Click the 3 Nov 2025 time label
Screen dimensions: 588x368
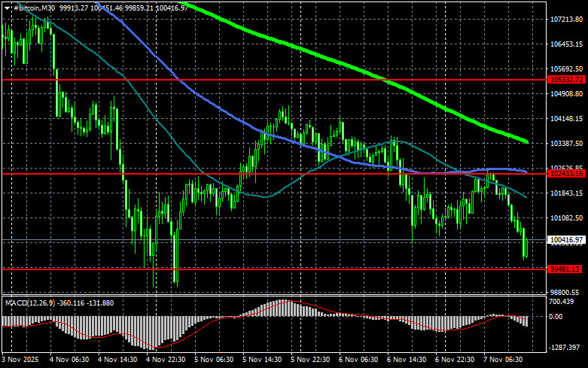pos(20,360)
